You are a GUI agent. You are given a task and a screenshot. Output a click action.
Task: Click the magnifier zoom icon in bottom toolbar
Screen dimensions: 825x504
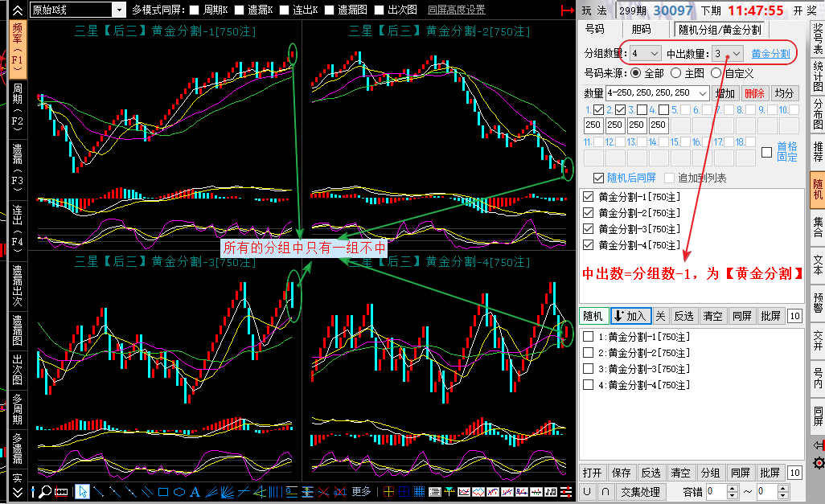pyautogui.click(x=46, y=492)
